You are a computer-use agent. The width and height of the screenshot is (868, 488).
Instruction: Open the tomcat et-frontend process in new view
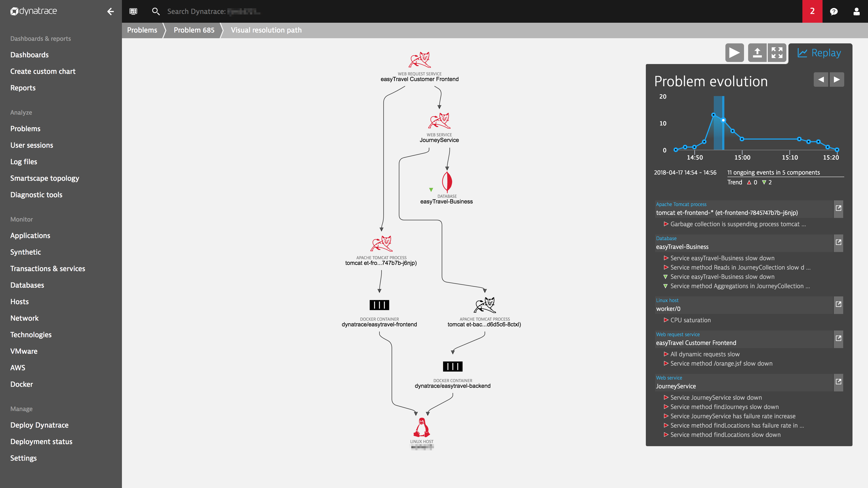coord(838,208)
